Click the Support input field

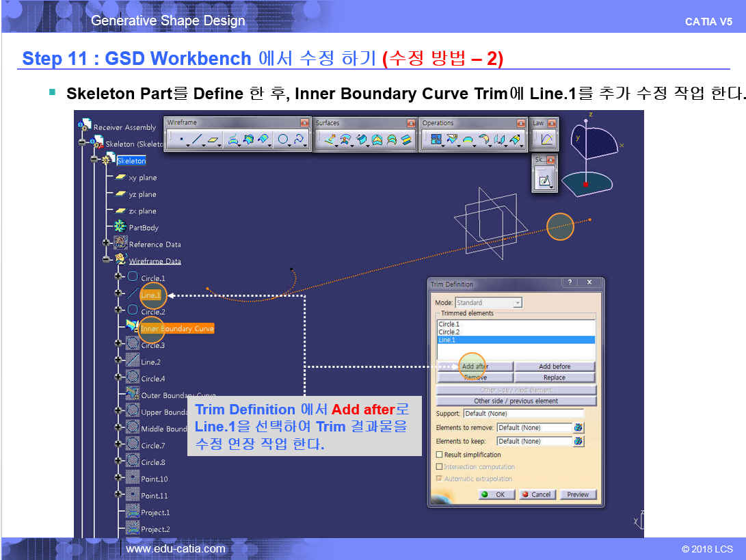tap(523, 414)
